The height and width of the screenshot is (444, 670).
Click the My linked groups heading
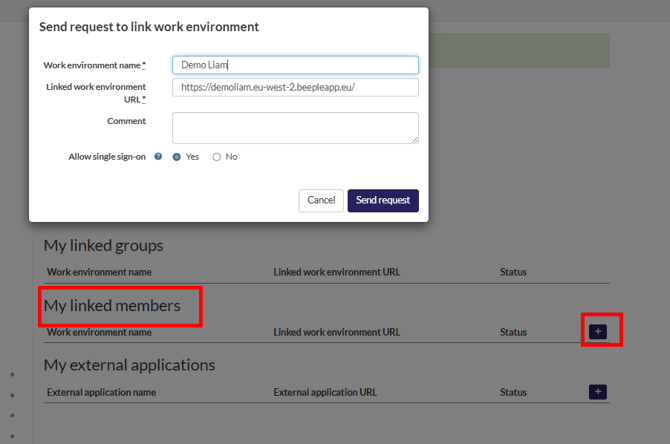pos(103,245)
